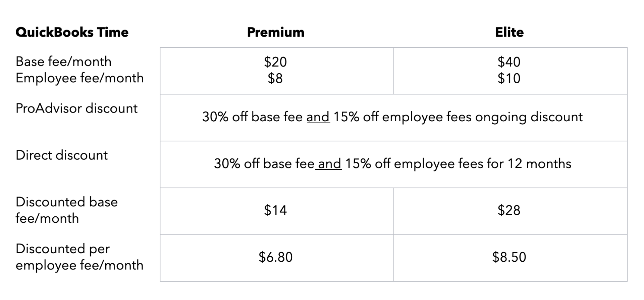Viewport: 644px width, 300px height.
Task: Click the 'ongoing discount' phrase
Action: tap(529, 117)
